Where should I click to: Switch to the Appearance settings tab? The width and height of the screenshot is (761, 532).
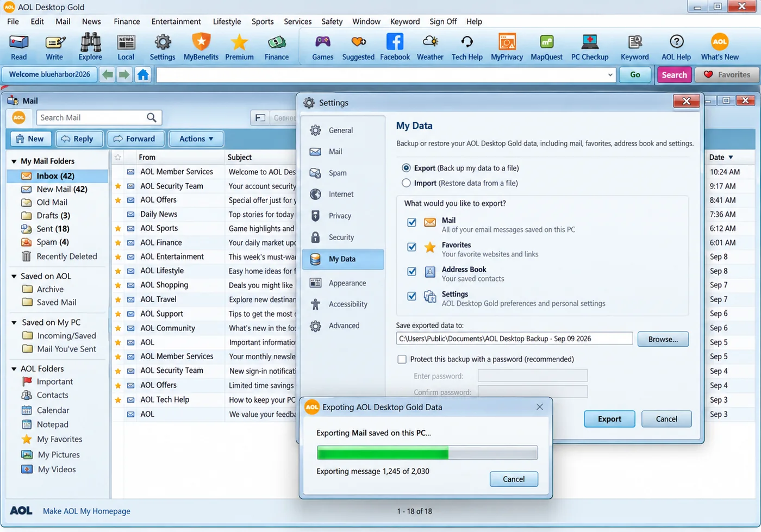tap(344, 283)
